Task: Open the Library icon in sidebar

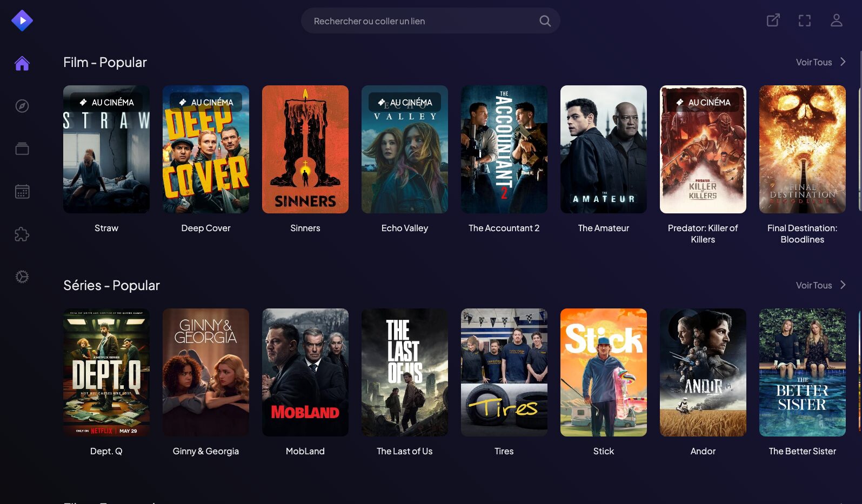Action: click(22, 149)
